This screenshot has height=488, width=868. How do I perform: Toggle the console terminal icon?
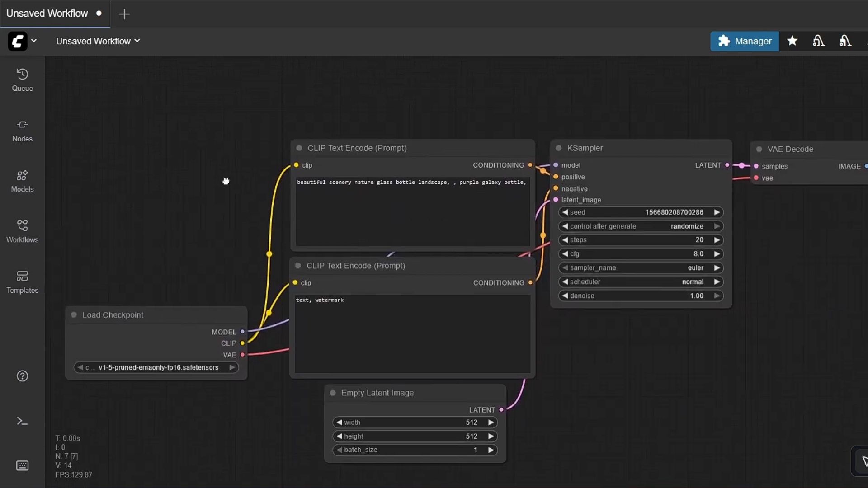[22, 421]
